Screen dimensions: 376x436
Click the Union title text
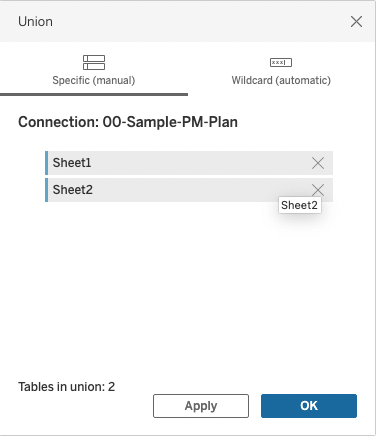pos(35,22)
